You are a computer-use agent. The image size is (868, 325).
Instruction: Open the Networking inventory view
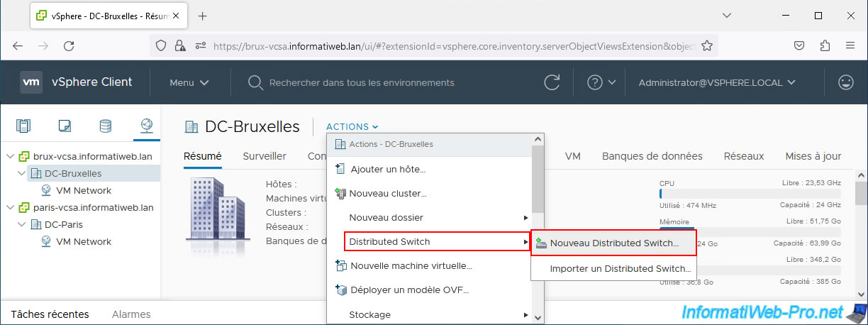[x=146, y=126]
